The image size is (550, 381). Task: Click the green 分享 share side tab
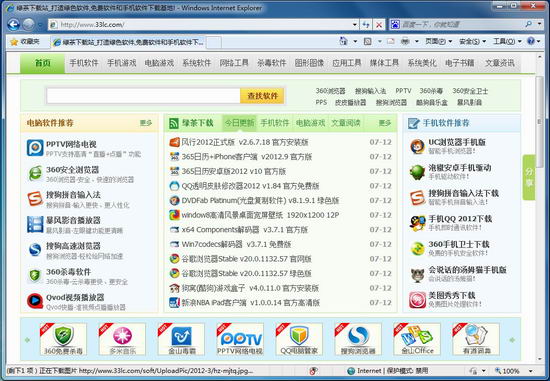(x=529, y=177)
